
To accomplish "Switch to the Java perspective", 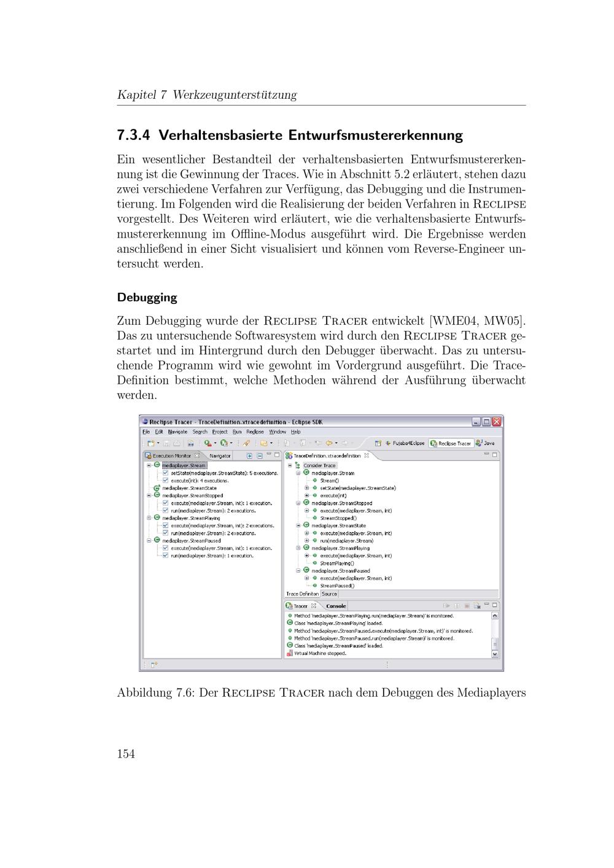I will pos(484,443).
